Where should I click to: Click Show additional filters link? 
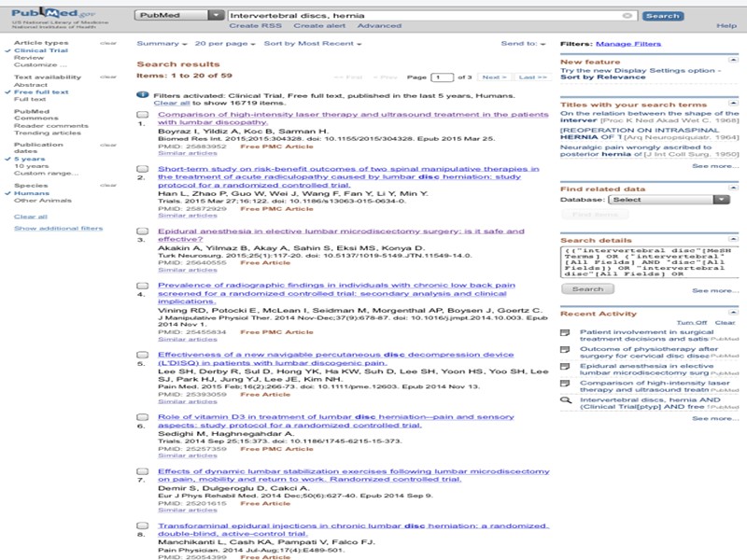pyautogui.click(x=58, y=229)
